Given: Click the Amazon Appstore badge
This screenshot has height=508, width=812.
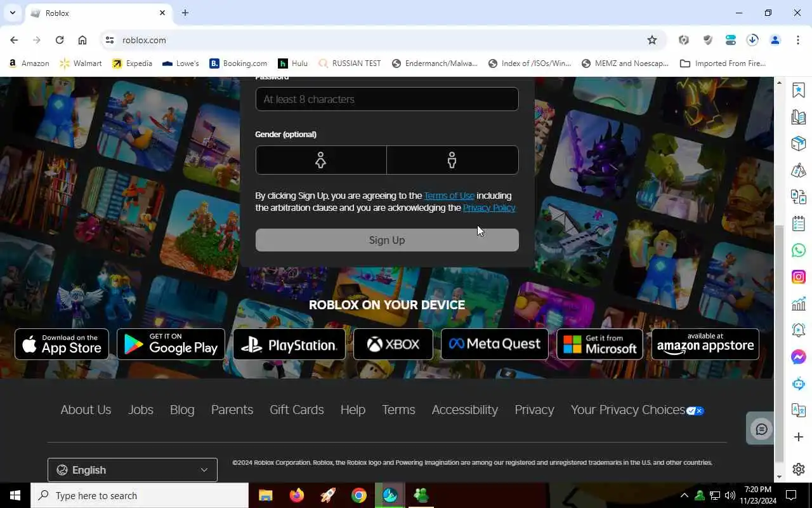Looking at the screenshot, I should point(705,344).
